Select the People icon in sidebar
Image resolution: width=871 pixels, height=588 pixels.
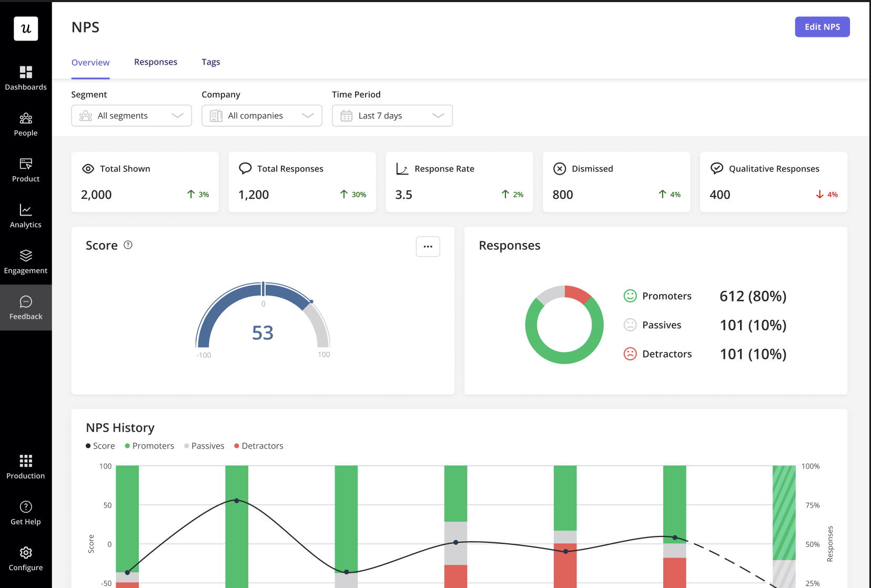pyautogui.click(x=25, y=124)
